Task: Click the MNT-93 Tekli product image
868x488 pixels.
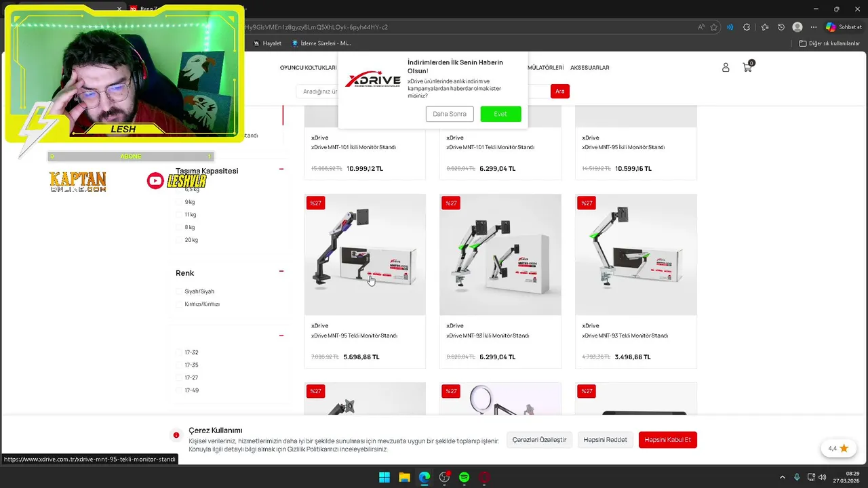Action: pyautogui.click(x=636, y=255)
